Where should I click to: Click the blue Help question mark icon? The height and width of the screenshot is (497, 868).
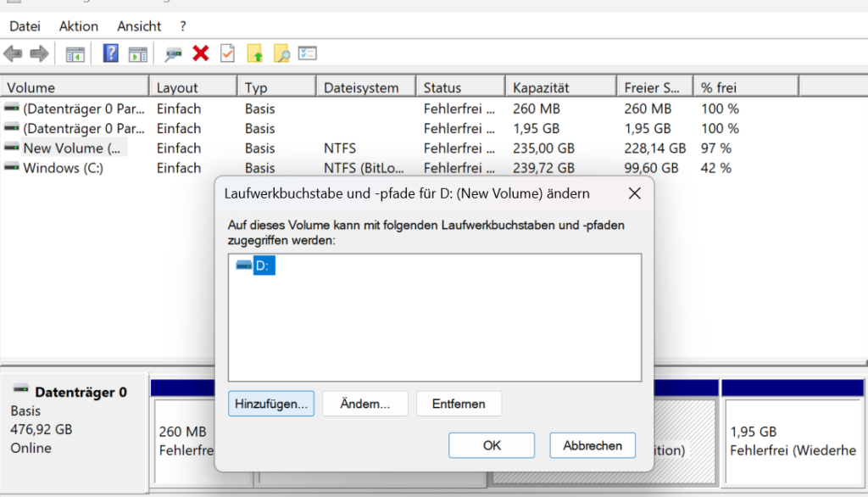click(110, 54)
